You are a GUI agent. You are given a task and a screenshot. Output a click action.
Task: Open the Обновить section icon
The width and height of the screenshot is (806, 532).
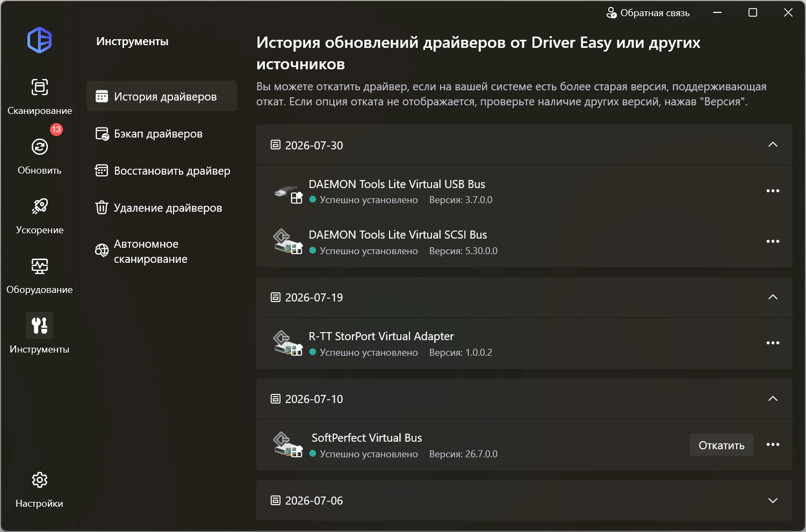40,147
